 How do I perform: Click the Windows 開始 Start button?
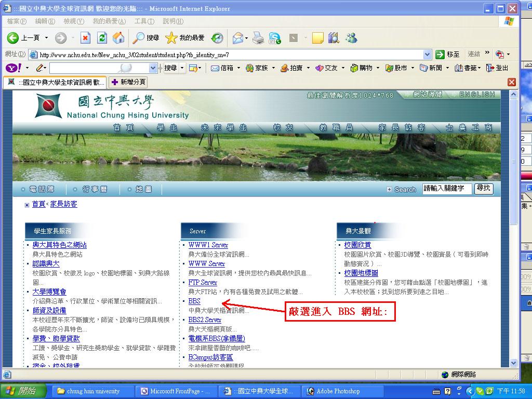pyautogui.click(x=23, y=391)
